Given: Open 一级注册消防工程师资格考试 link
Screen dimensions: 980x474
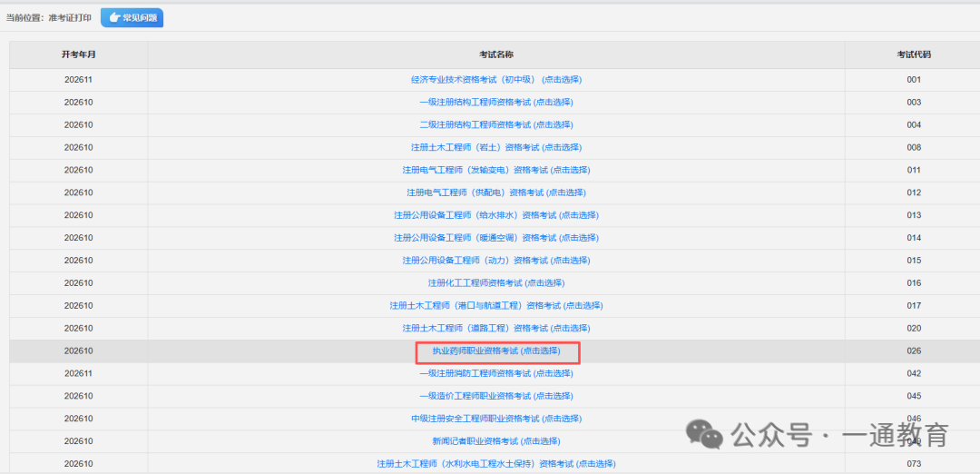Looking at the screenshot, I should coord(496,373).
